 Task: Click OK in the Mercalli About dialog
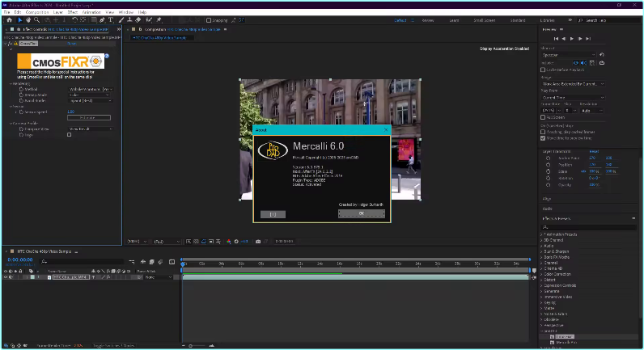point(362,214)
